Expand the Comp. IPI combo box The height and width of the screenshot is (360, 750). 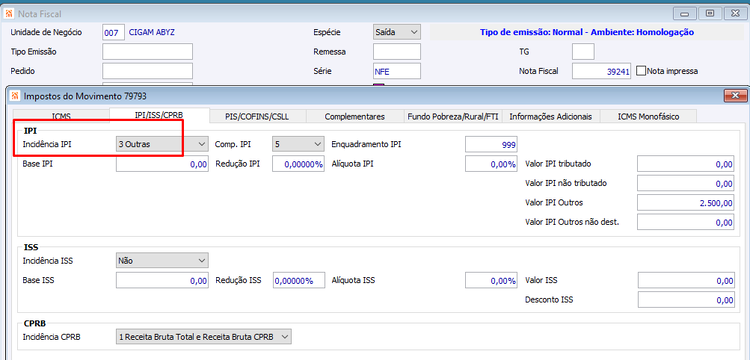point(298,144)
